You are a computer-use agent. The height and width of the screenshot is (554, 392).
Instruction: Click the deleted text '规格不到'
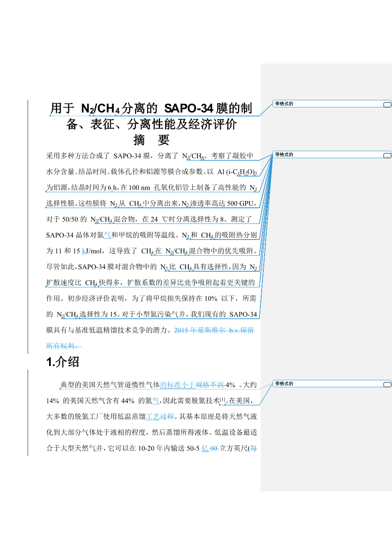pos(210,385)
